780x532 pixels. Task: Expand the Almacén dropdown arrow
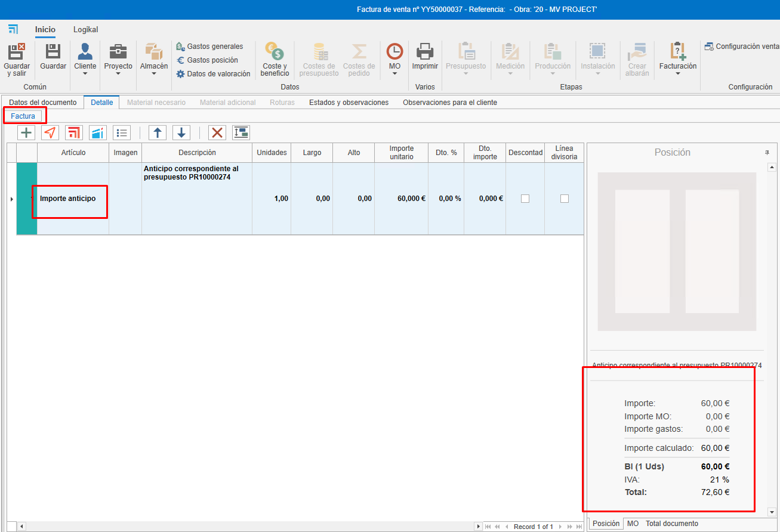pyautogui.click(x=154, y=74)
